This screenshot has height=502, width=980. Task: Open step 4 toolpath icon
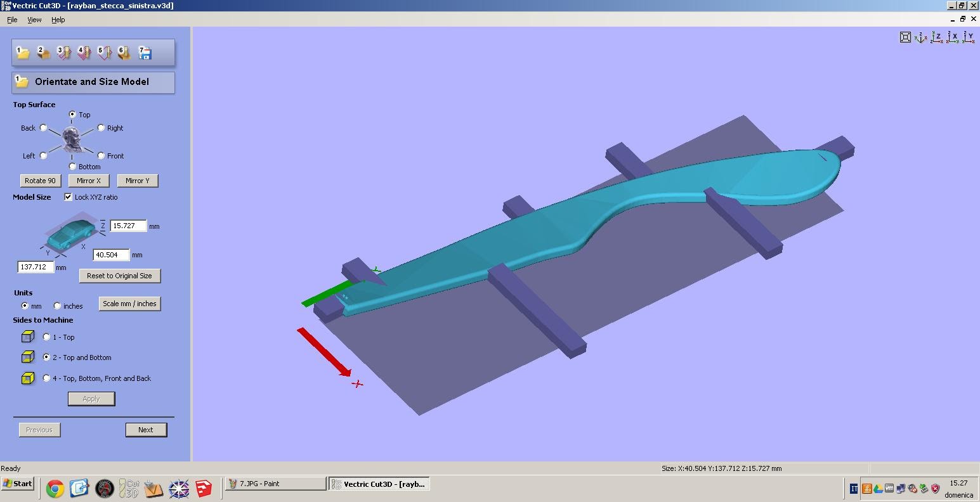click(x=84, y=53)
